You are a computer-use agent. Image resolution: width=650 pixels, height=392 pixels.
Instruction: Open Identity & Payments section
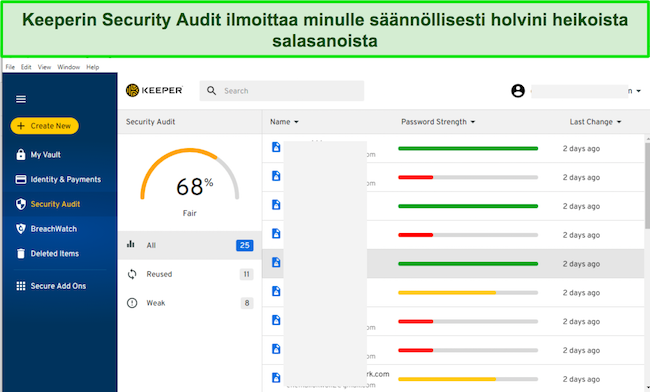tap(65, 179)
